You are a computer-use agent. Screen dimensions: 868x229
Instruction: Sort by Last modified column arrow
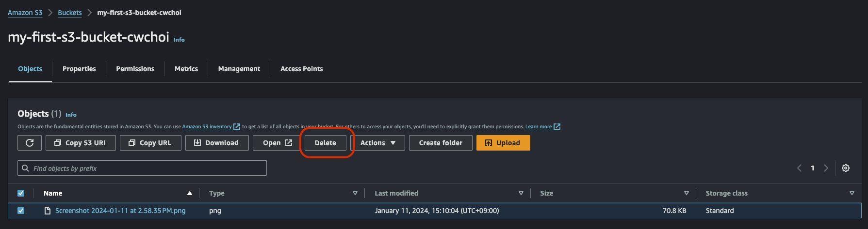pyautogui.click(x=521, y=193)
